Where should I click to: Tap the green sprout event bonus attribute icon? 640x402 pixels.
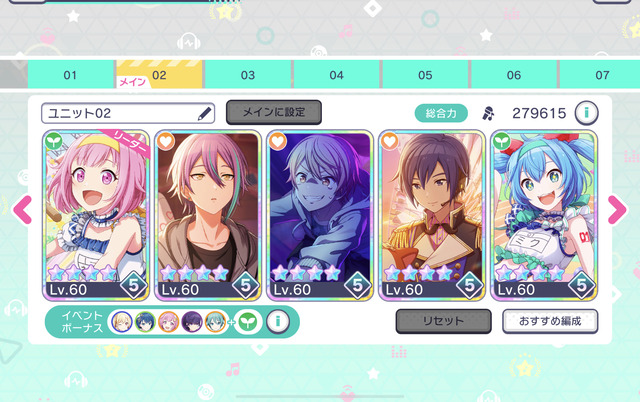point(248,322)
